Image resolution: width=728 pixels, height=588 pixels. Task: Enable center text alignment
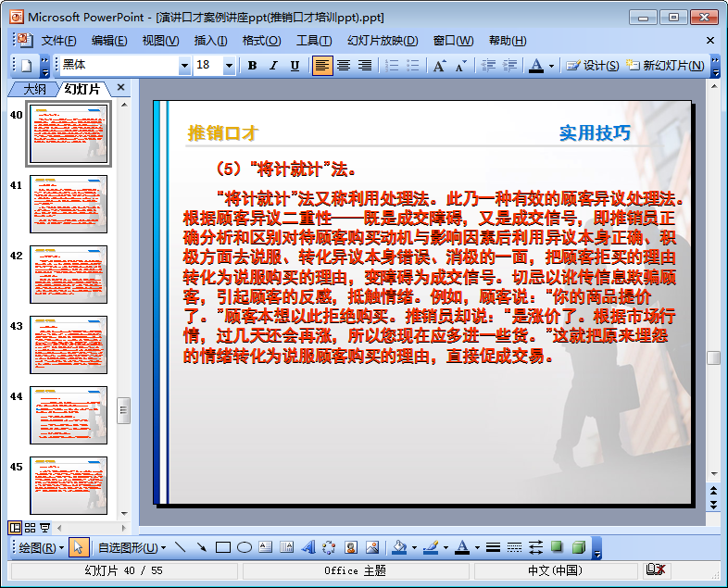(x=344, y=66)
